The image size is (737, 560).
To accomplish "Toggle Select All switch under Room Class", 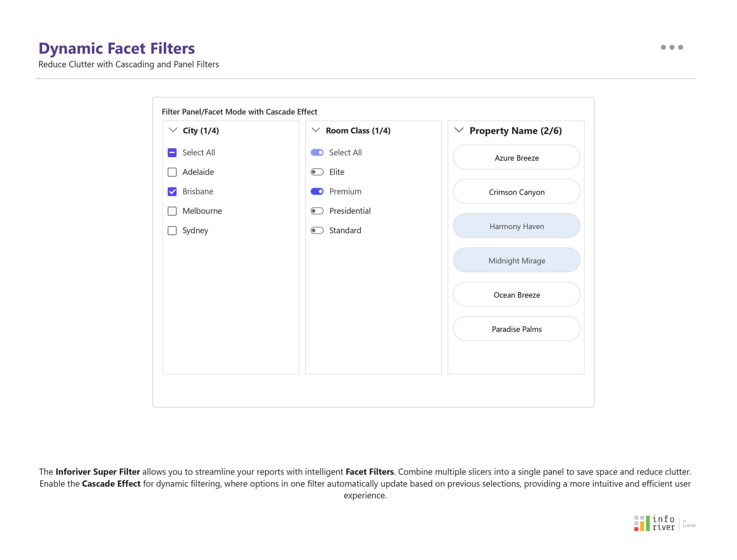I will (x=317, y=152).
